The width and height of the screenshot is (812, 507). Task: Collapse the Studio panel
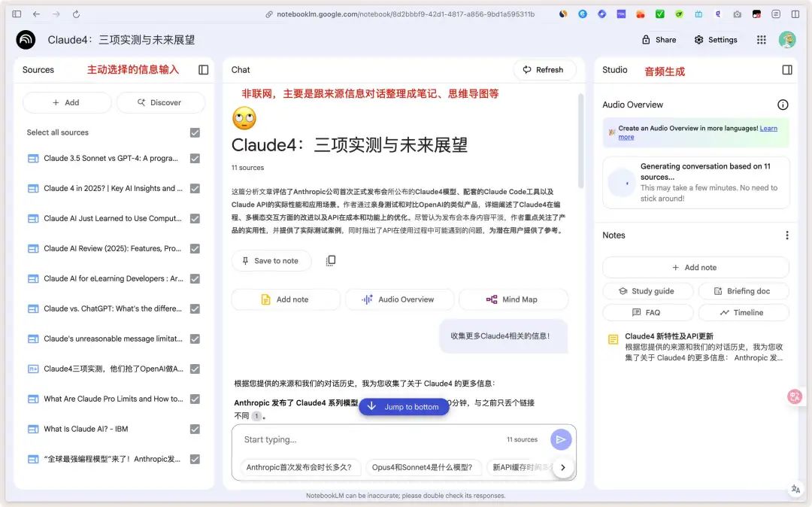786,69
